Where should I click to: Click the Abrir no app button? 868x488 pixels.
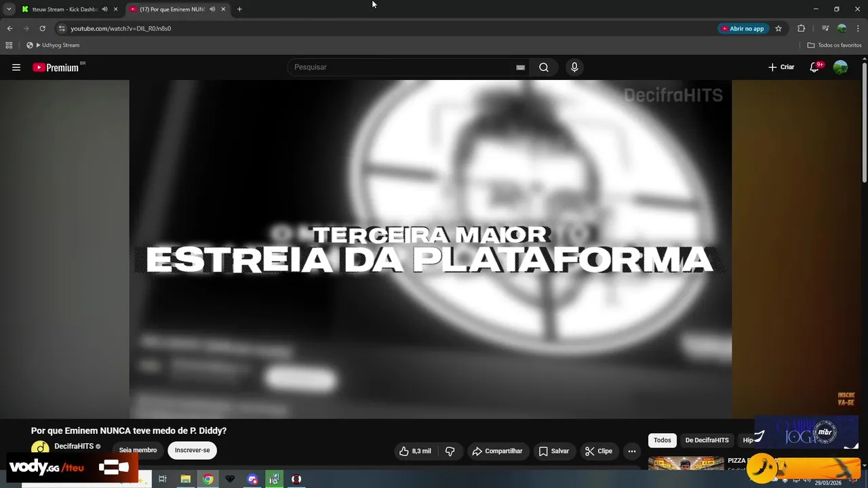[743, 28]
